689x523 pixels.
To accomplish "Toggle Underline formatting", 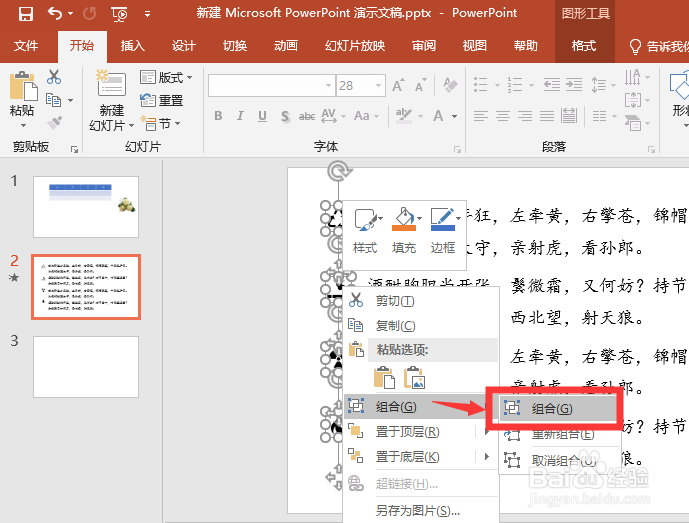I will pyautogui.click(x=262, y=116).
